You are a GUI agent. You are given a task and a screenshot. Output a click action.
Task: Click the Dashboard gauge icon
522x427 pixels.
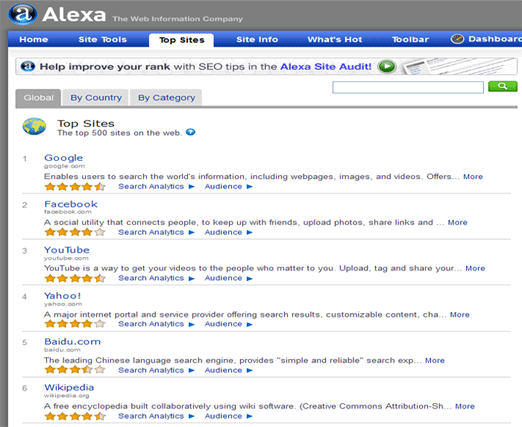pos(457,39)
